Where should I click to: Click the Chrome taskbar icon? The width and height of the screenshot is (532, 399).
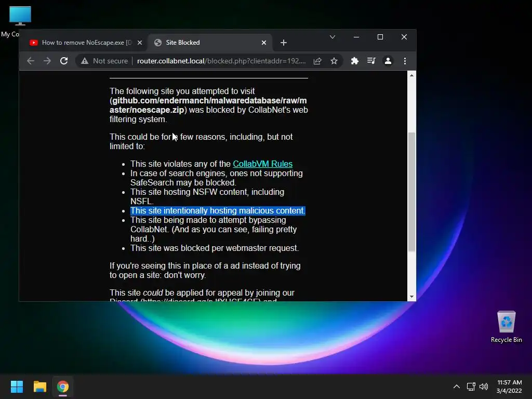tap(63, 387)
